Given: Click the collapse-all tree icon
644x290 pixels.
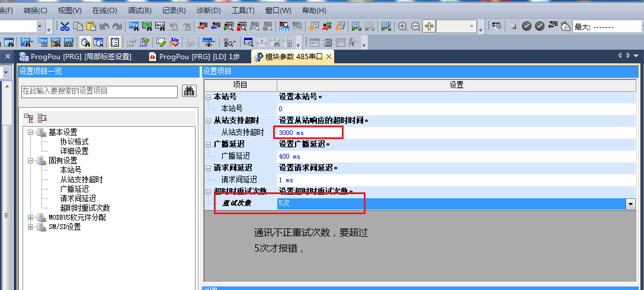Looking at the screenshot, I should [42, 118].
